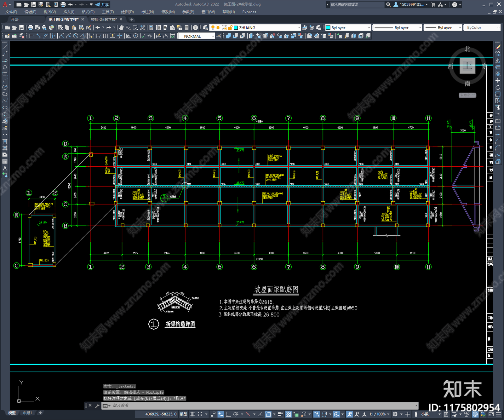Image resolution: width=504 pixels, height=420 pixels.
Task: Select the Circle tool in the draw toolbar
Action: pos(5,87)
